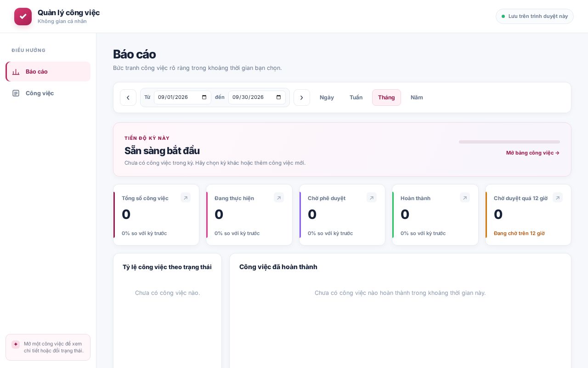The width and height of the screenshot is (588, 368).
Task: Switch range to Năm
Action: click(417, 98)
